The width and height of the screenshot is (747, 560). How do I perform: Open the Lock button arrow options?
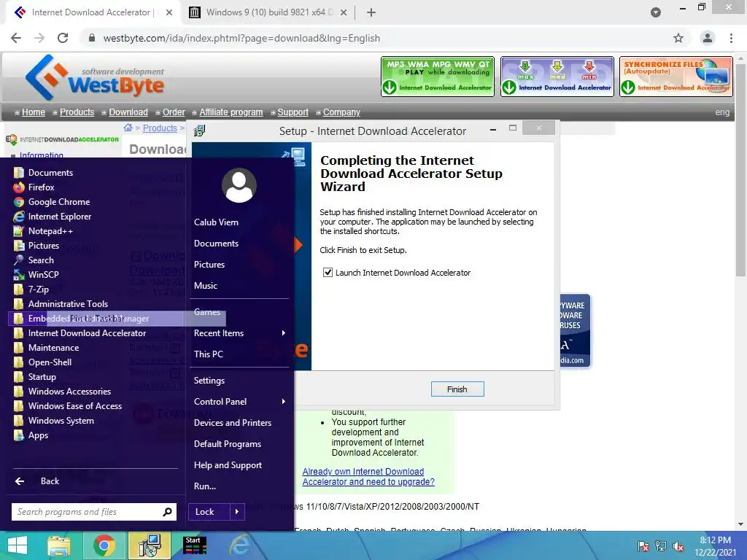[x=237, y=512]
